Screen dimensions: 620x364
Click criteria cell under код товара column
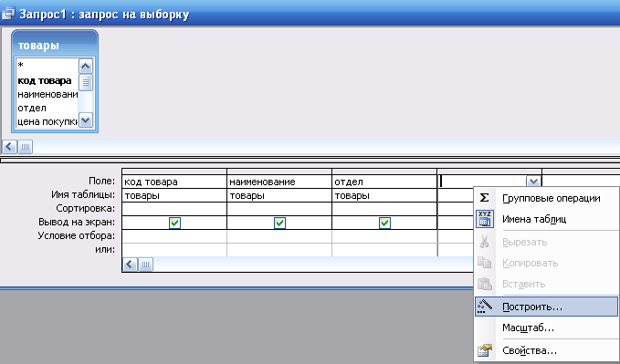tap(174, 236)
